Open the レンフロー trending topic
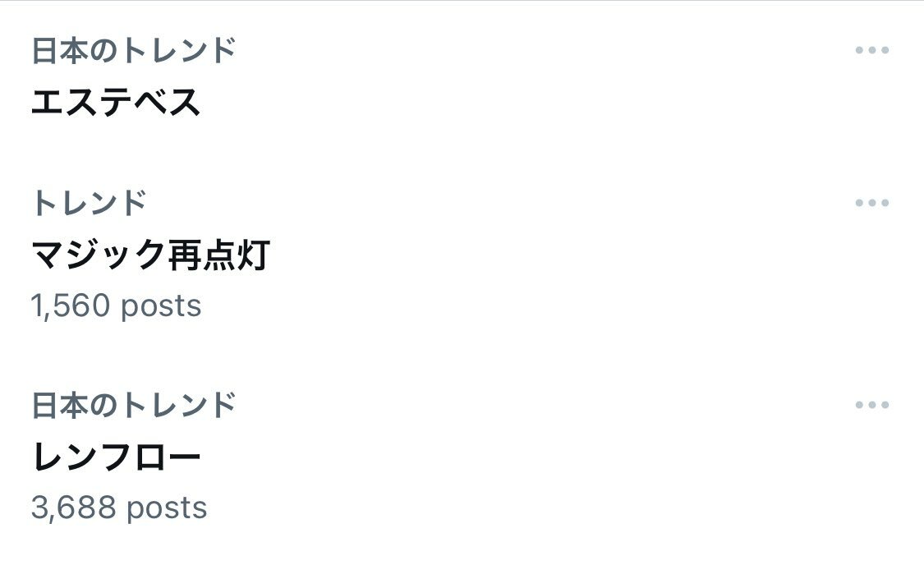The image size is (924, 565). point(116,457)
